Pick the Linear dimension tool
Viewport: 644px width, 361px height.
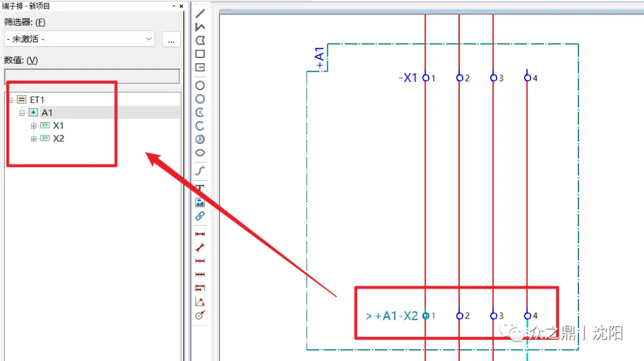coord(200,234)
